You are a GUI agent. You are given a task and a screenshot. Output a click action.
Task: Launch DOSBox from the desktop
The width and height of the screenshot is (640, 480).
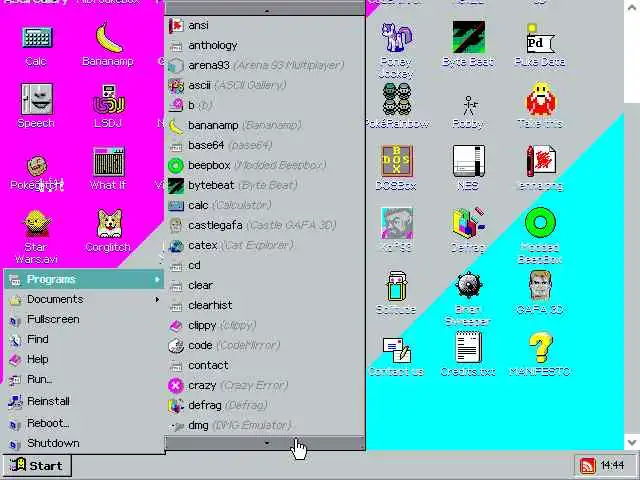coord(396,168)
